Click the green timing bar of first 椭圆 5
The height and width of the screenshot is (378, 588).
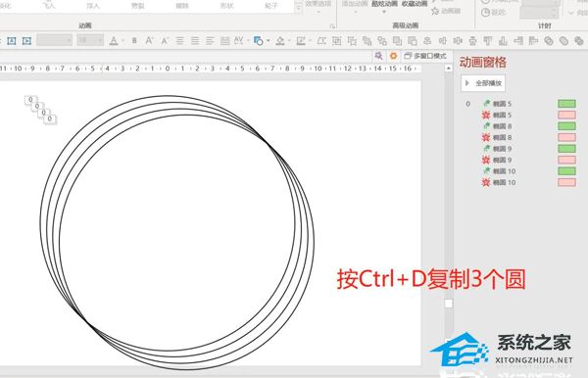pyautogui.click(x=566, y=104)
